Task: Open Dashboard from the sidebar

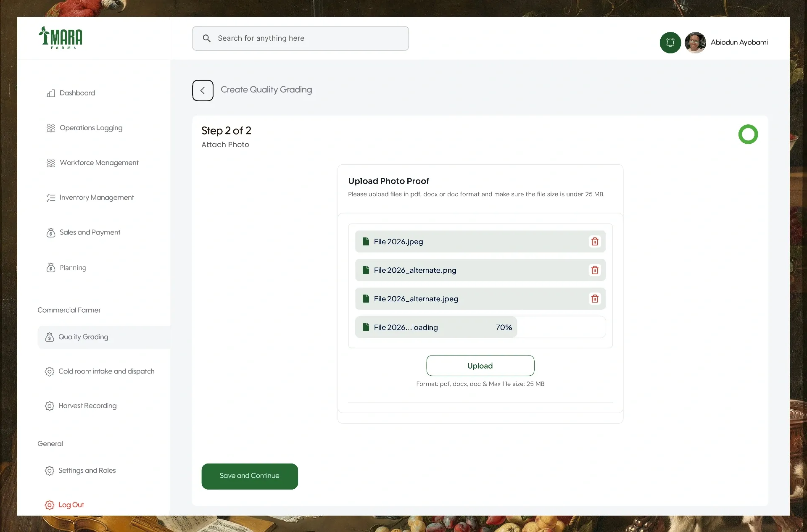Action: tap(71, 93)
